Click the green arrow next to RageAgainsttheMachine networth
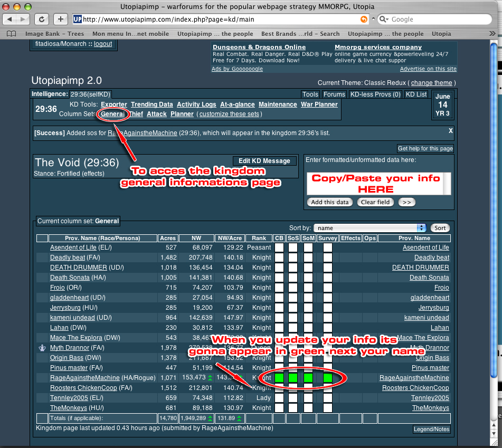 (210, 378)
